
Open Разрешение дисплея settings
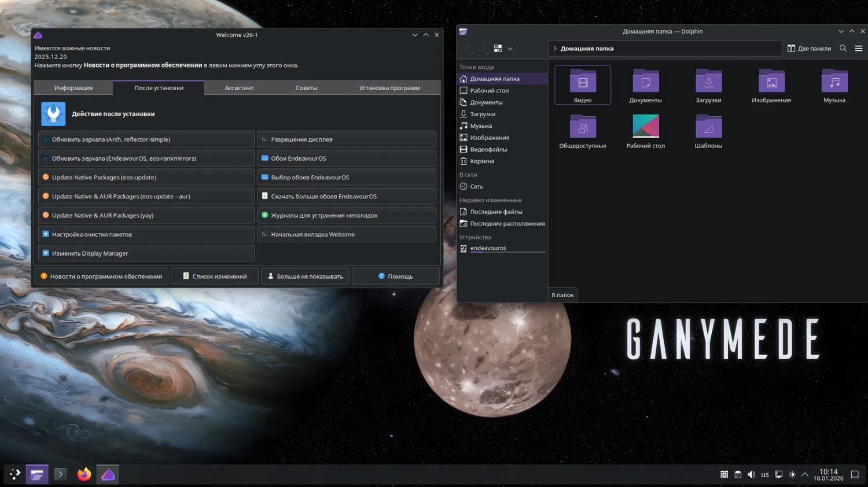pos(347,139)
